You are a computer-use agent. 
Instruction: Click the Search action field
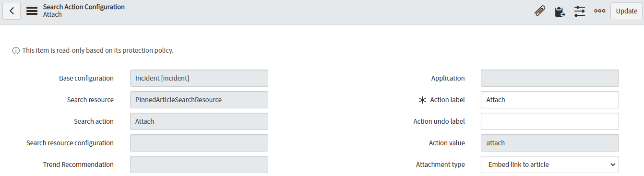pyautogui.click(x=199, y=121)
